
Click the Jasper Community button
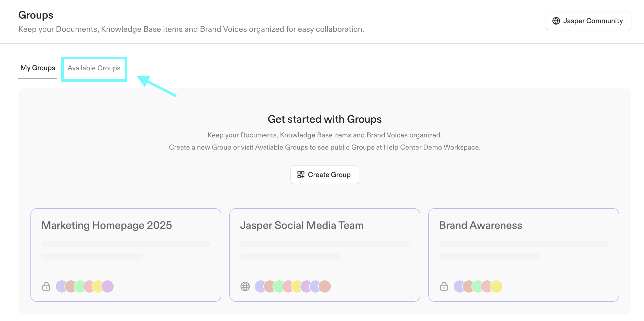point(588,21)
